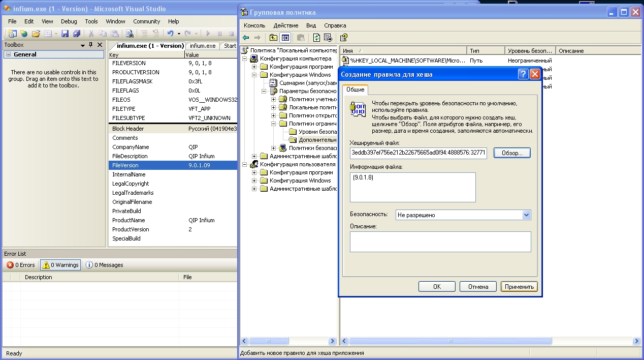Click the Add New Web Site toolbar icon
The height and width of the screenshot is (360, 644).
[24, 34]
